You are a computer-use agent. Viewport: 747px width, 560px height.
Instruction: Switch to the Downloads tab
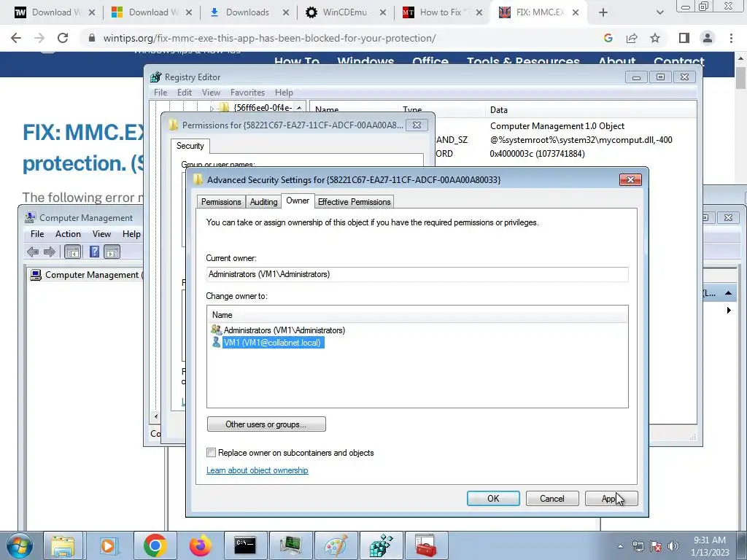coord(248,12)
